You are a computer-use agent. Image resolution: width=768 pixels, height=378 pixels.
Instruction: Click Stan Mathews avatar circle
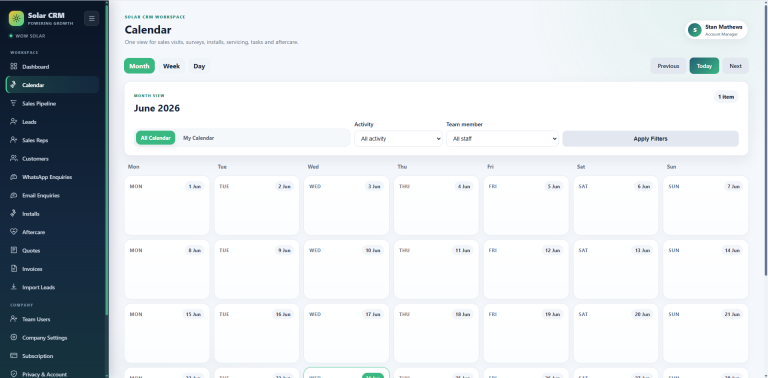(694, 30)
